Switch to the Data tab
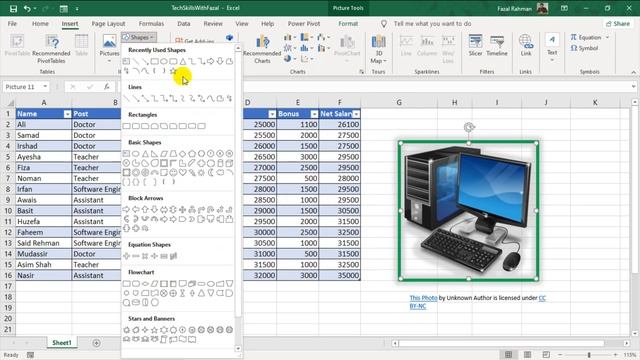The image size is (640, 360). pyautogui.click(x=184, y=24)
